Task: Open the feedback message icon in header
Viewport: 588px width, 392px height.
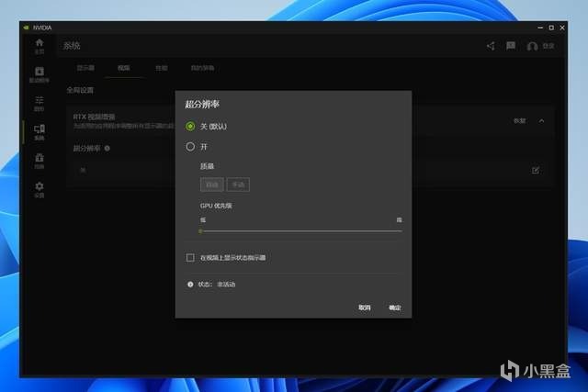Action: coord(511,46)
